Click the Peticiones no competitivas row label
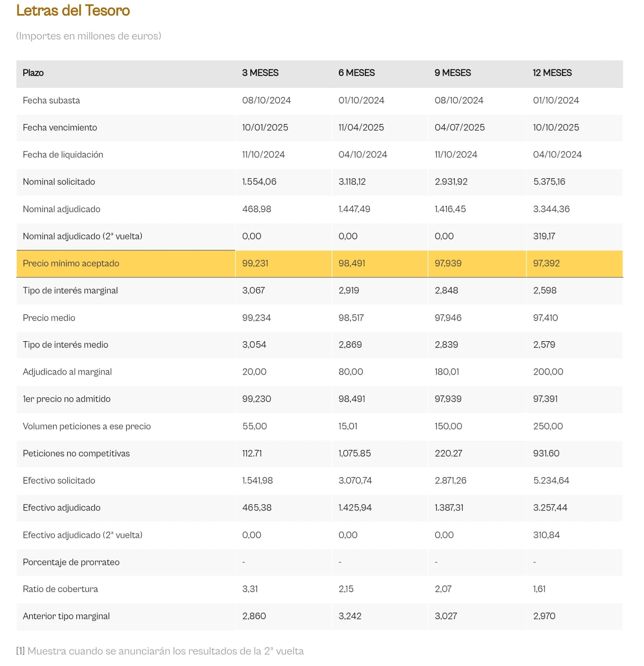 76,453
